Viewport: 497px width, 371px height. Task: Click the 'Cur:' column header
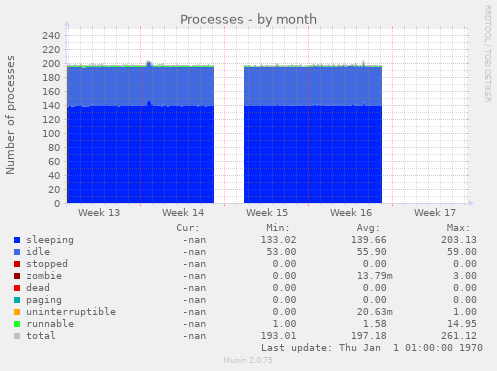[x=188, y=228]
